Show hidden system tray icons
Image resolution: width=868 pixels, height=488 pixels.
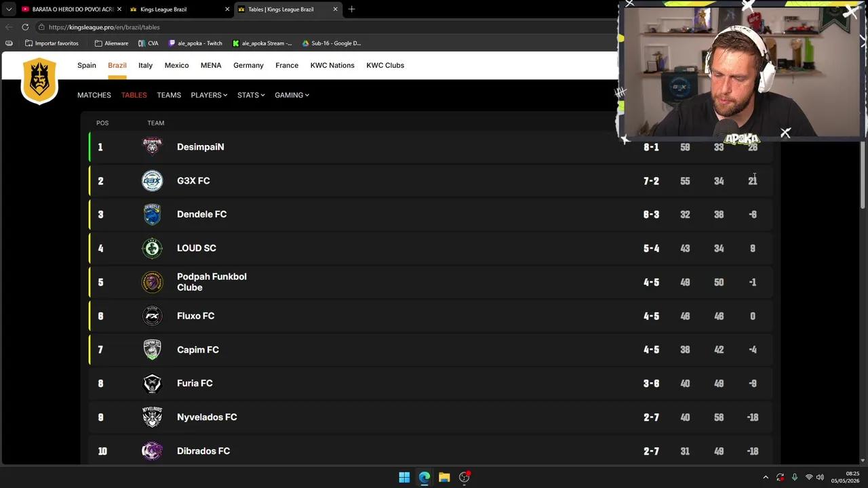[766, 477]
